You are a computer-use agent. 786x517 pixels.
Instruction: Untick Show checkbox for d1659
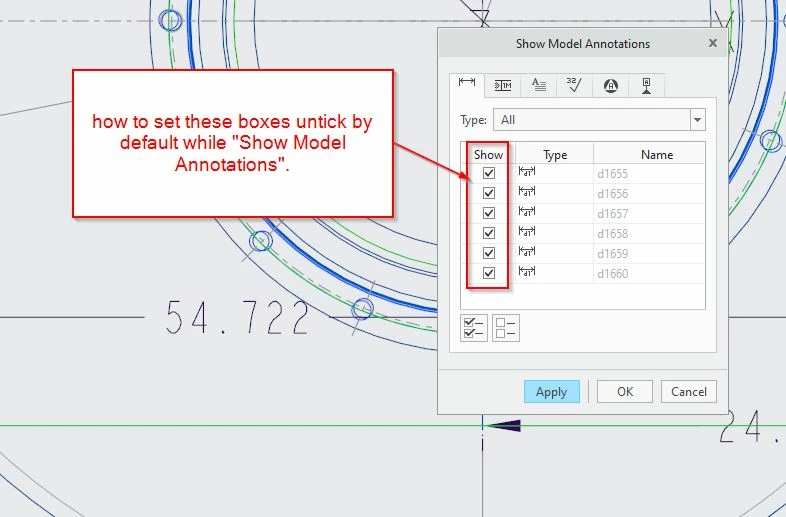click(489, 253)
